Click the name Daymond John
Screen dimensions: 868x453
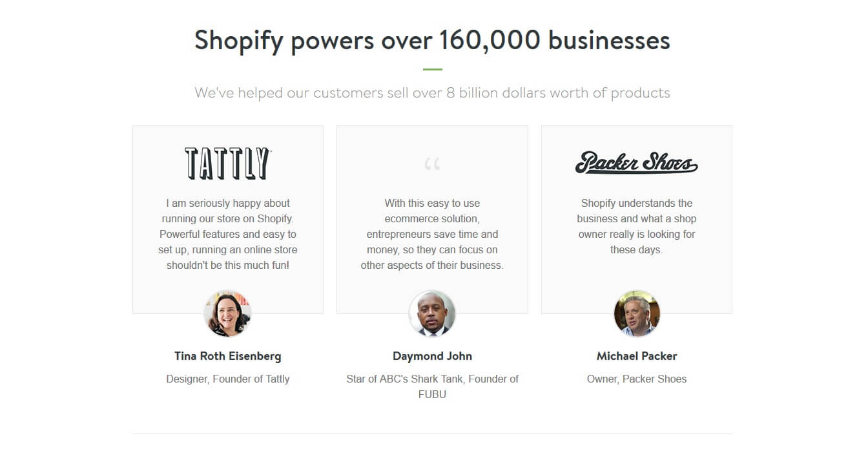click(x=432, y=356)
